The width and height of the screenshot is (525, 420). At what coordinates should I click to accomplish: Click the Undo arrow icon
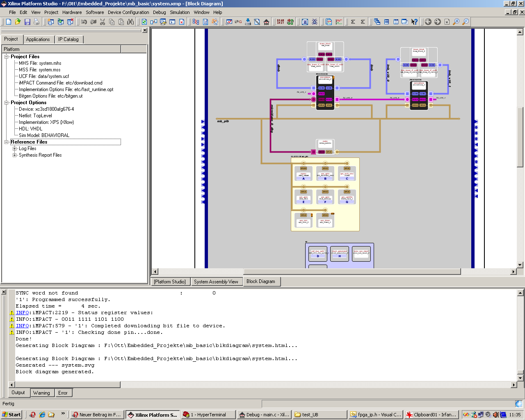(84, 22)
